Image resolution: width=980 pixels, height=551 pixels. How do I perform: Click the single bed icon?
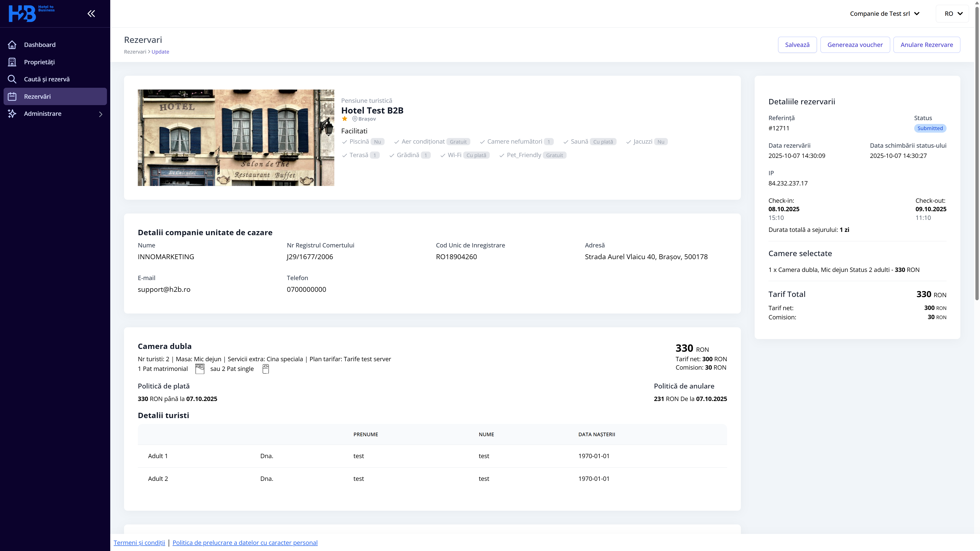coord(265,369)
